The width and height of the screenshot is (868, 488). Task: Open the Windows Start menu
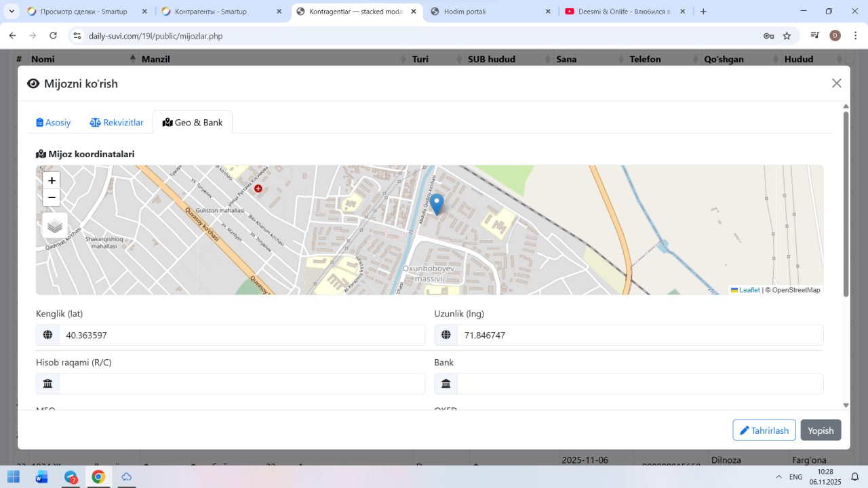point(13,477)
